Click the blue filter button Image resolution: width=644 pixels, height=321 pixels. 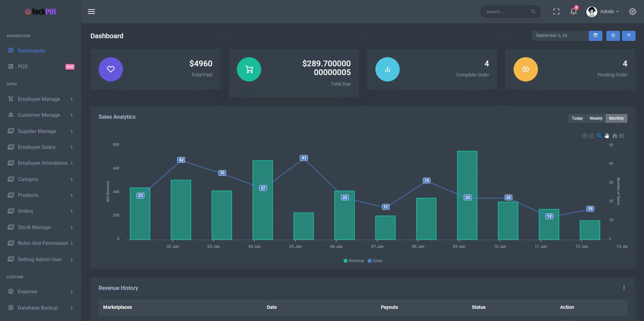pyautogui.click(x=628, y=36)
